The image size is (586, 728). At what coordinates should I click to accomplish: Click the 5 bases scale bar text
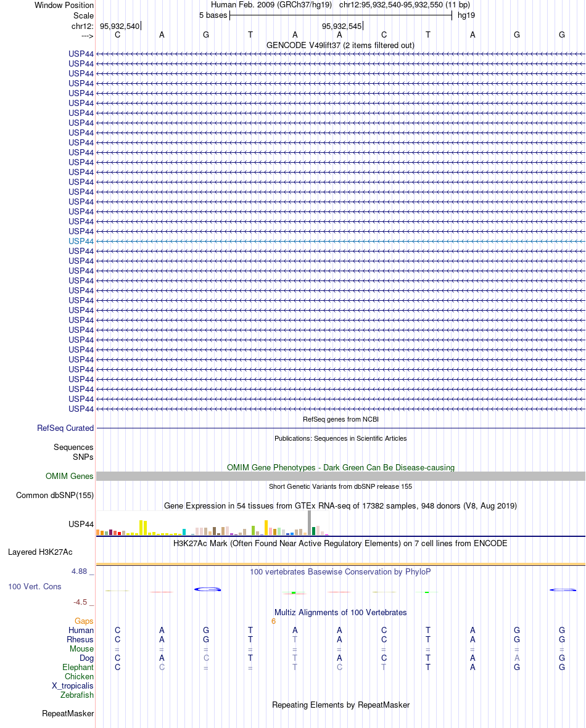[x=213, y=15]
